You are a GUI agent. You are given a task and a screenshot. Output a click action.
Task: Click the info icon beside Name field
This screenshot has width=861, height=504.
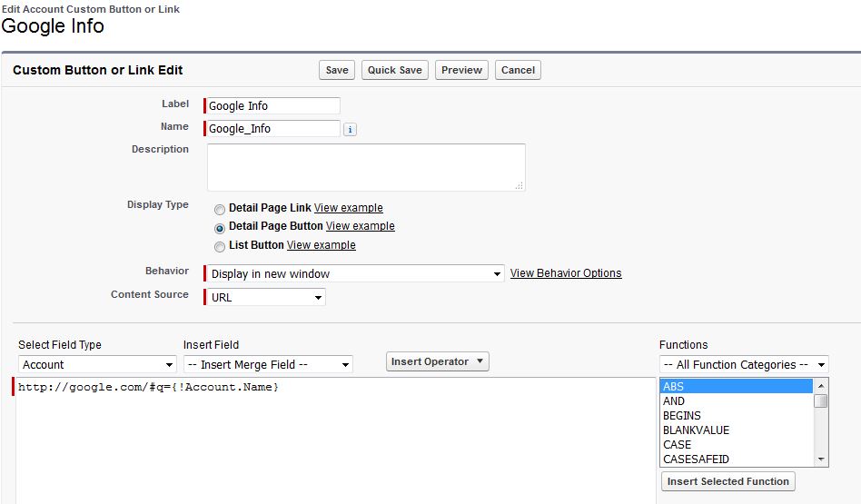(351, 130)
